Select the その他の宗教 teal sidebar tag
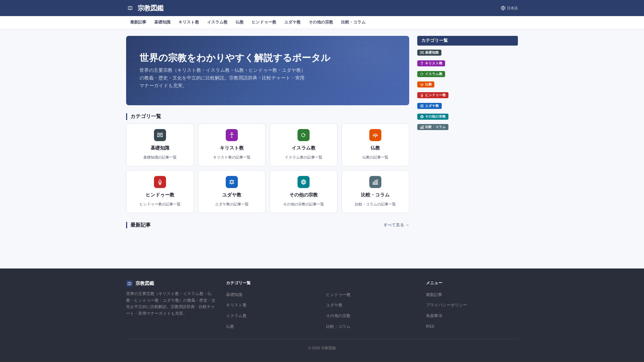Image resolution: width=644 pixels, height=362 pixels. (x=433, y=117)
